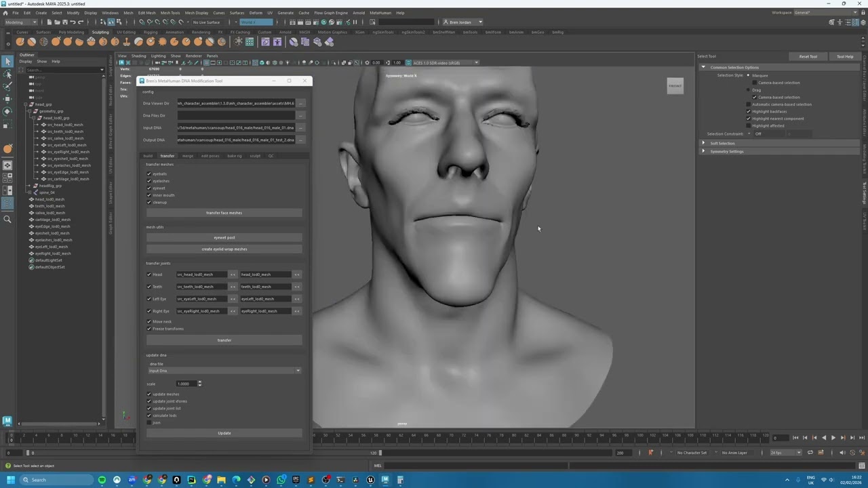
Task: Go to start of playback range
Action: pos(795,438)
